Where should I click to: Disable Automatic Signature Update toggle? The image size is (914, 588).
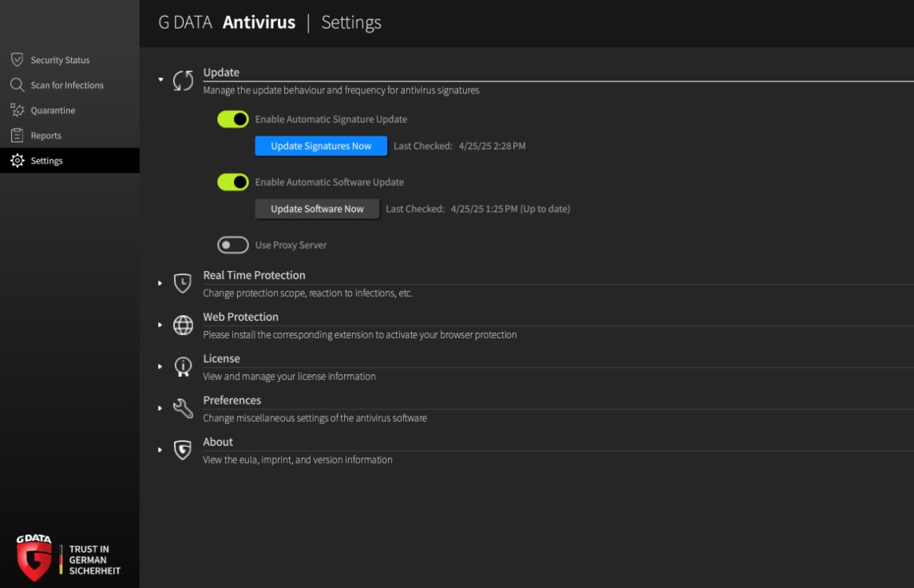232,119
